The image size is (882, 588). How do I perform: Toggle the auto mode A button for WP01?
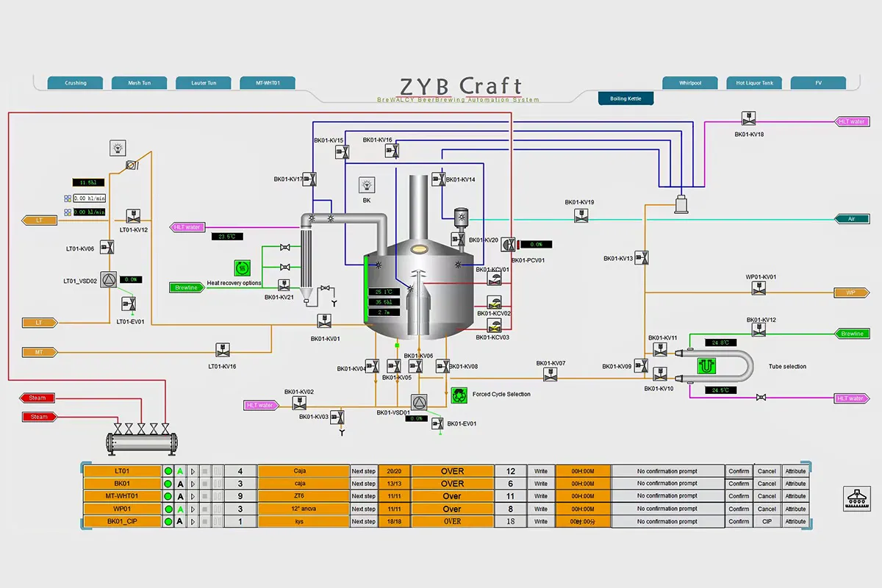pos(180,509)
